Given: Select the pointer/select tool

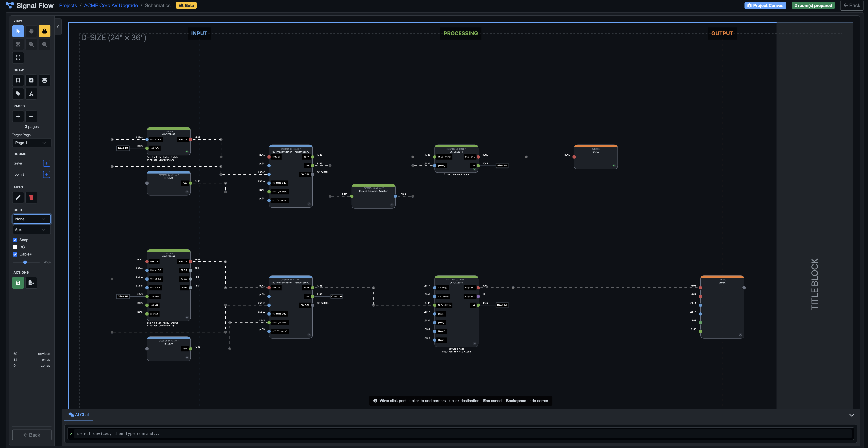Looking at the screenshot, I should [x=18, y=31].
